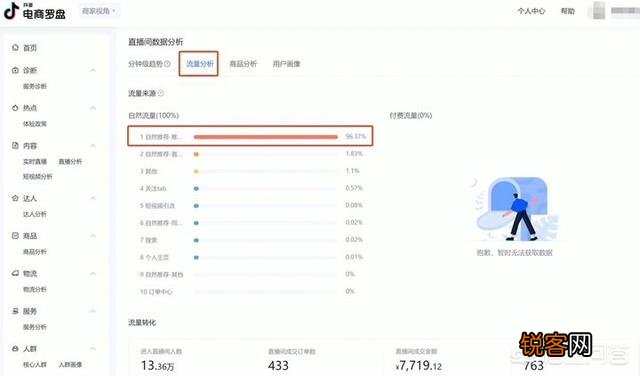
Task: Click the orange 1.83% traffic bar
Action: (x=196, y=154)
